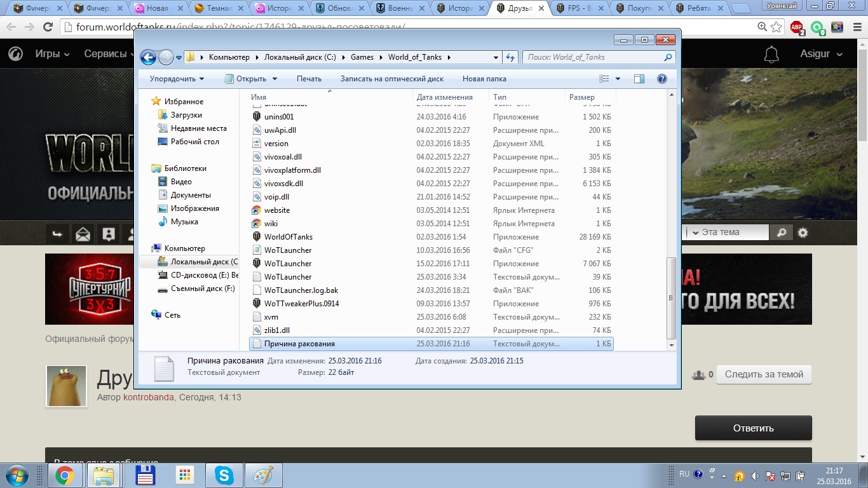Expand the Asigur account dropdown
868x488 pixels.
pos(821,54)
